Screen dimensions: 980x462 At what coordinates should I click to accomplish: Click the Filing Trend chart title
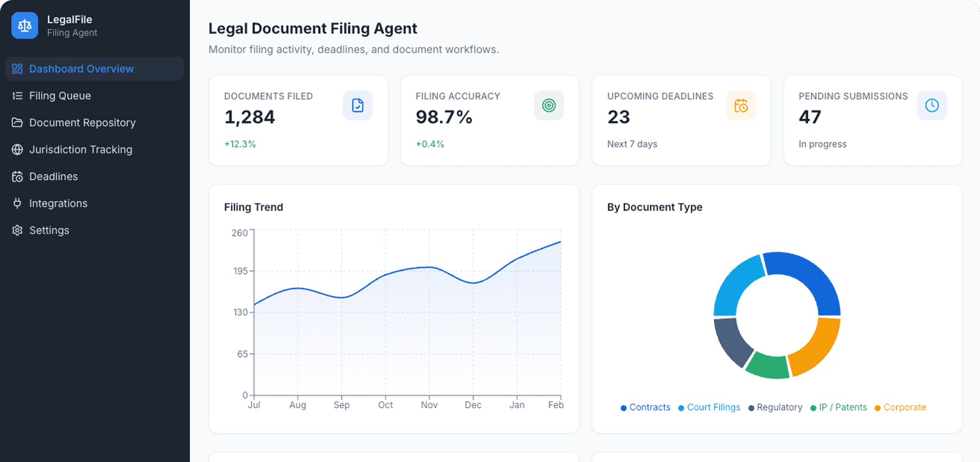click(x=253, y=207)
